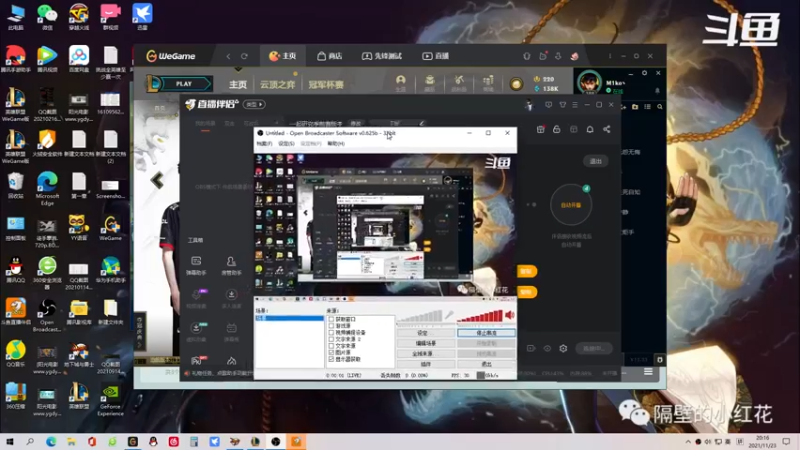This screenshot has width=800, height=450.
Task: Switch to WeGame 商店 tab
Action: [330, 56]
